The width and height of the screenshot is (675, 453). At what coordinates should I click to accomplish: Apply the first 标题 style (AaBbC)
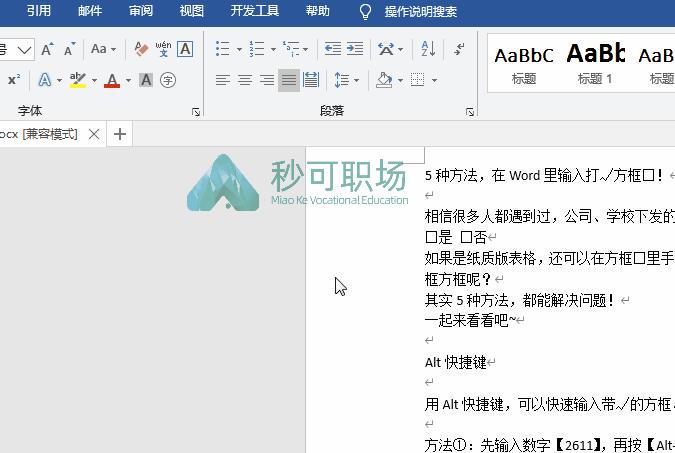[x=524, y=64]
